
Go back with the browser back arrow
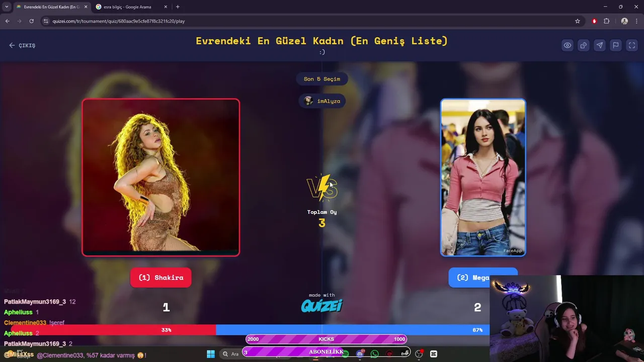[x=7, y=21]
